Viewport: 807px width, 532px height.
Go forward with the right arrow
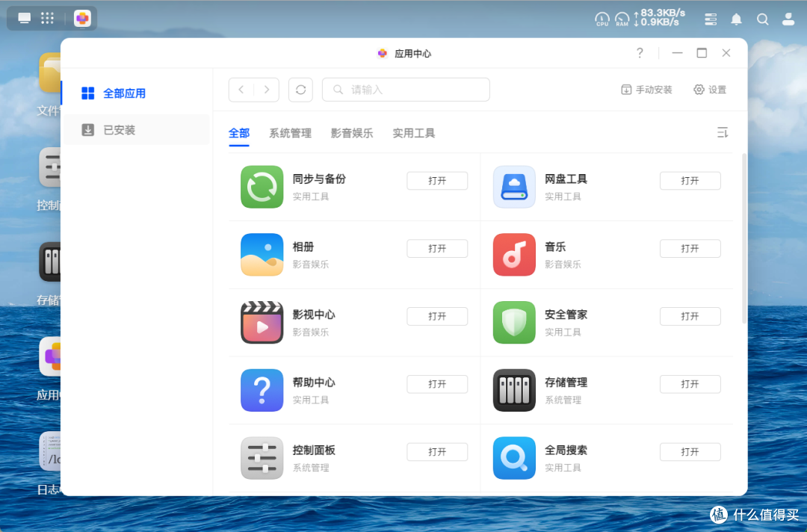tap(267, 90)
